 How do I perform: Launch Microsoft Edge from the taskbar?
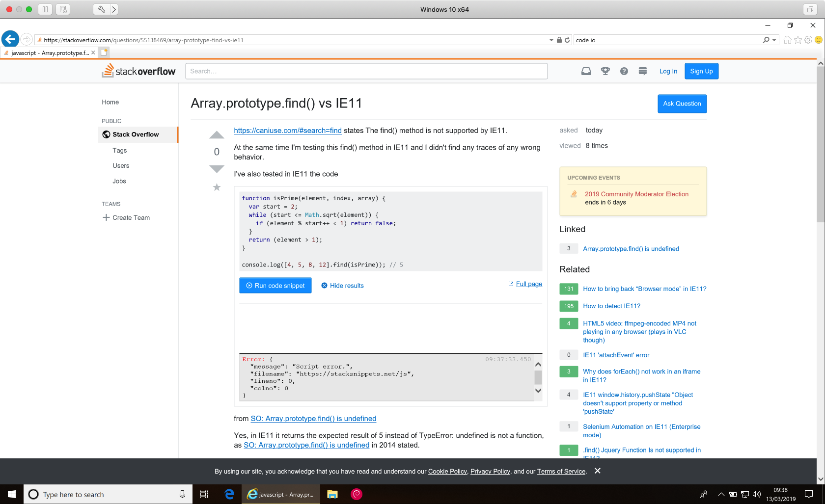click(229, 494)
